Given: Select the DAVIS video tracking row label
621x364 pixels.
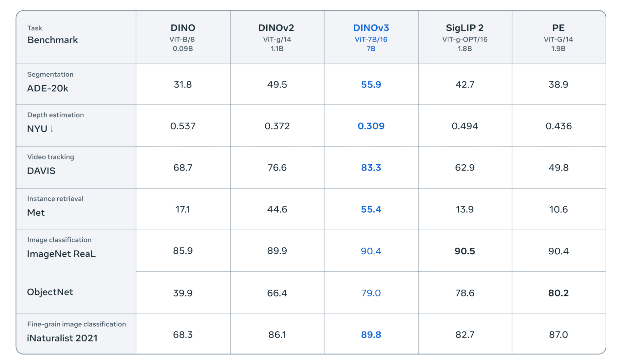Looking at the screenshot, I should 41,171.
